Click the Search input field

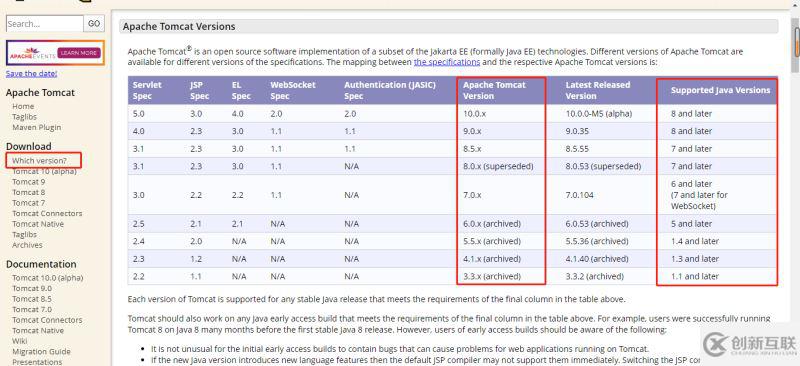44,23
